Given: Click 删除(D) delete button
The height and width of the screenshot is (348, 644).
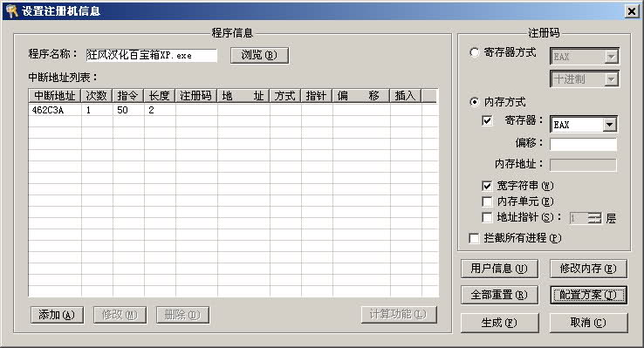Looking at the screenshot, I should click(x=182, y=315).
